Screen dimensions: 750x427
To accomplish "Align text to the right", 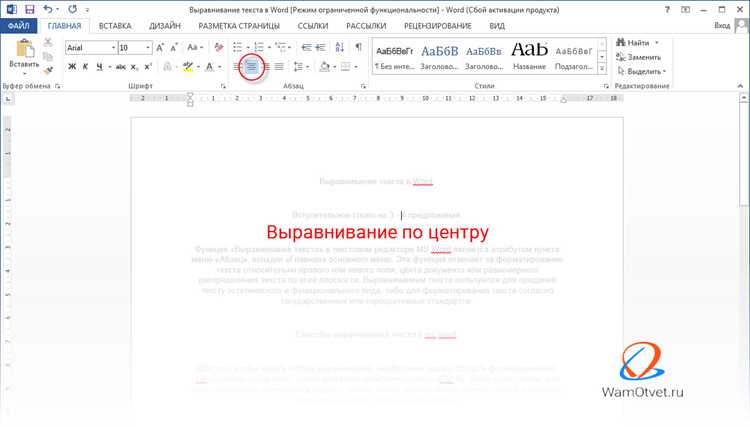I will (266, 67).
